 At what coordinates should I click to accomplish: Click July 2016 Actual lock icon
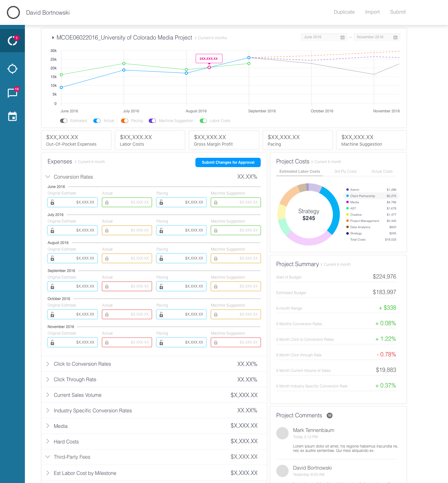(107, 230)
